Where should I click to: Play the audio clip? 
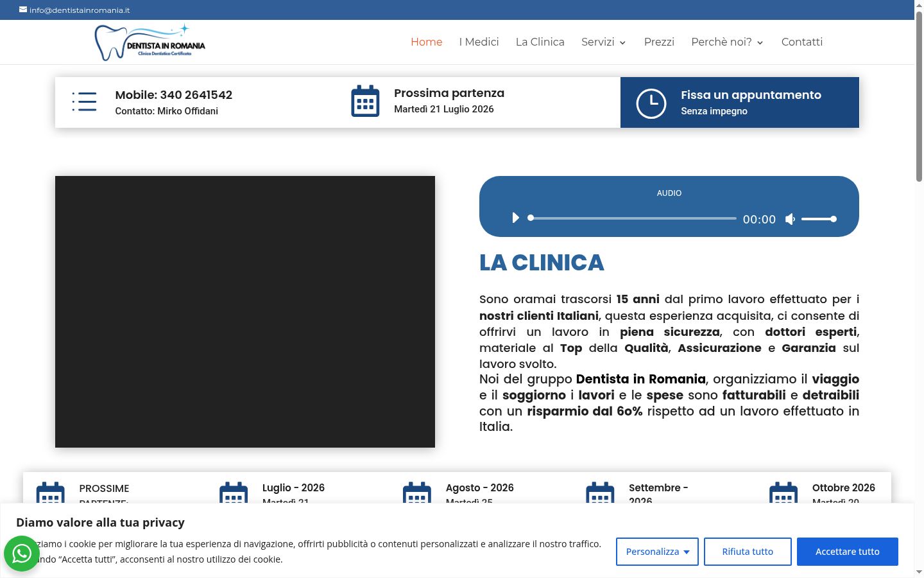click(515, 218)
